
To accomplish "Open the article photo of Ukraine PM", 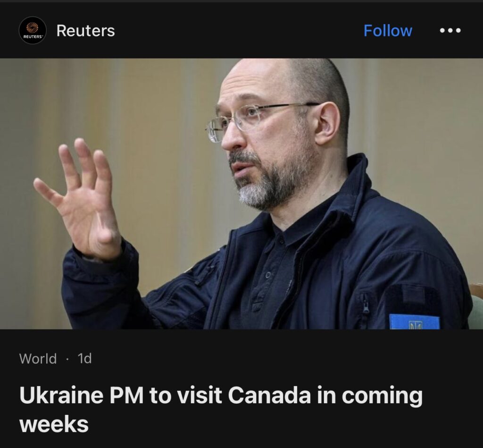I will [241, 194].
